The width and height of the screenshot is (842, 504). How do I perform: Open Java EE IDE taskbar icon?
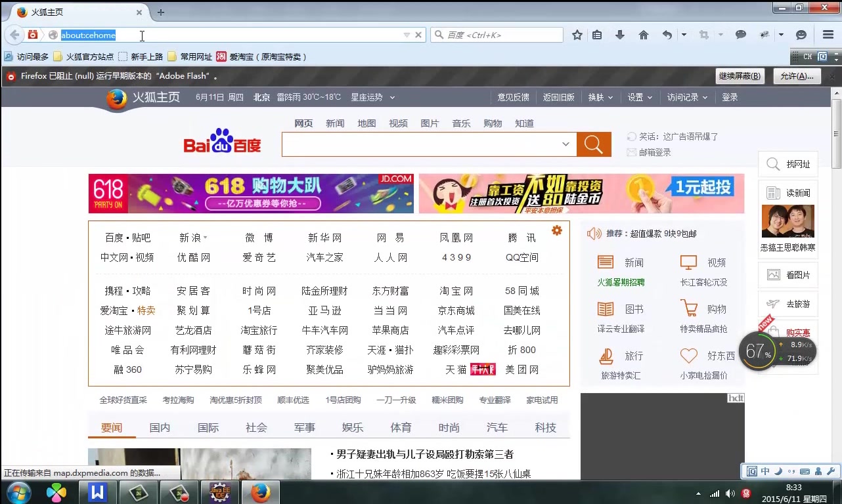pos(219,492)
